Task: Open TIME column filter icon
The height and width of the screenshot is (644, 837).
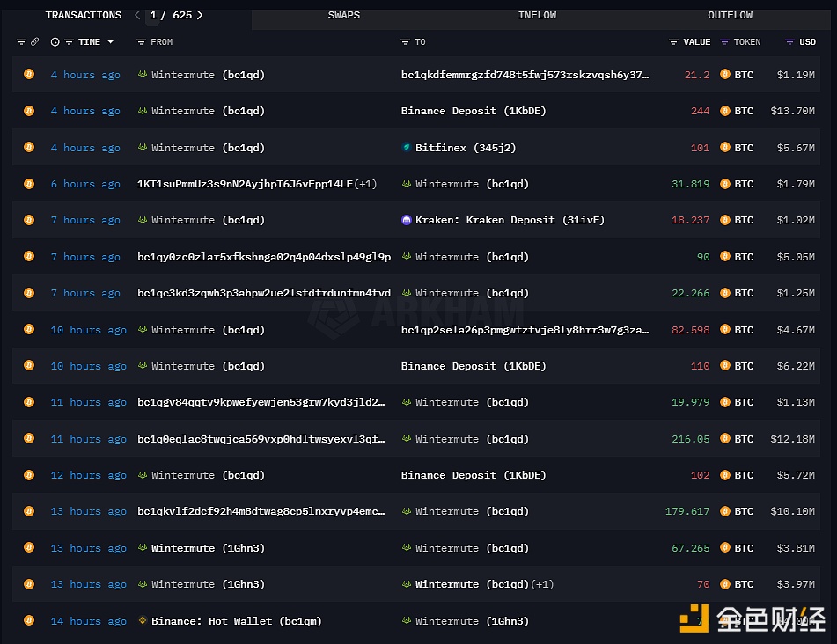Action: pyautogui.click(x=69, y=41)
